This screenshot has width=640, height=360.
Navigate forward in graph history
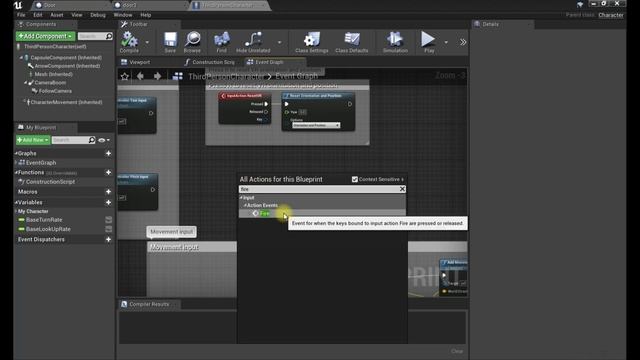click(157, 76)
